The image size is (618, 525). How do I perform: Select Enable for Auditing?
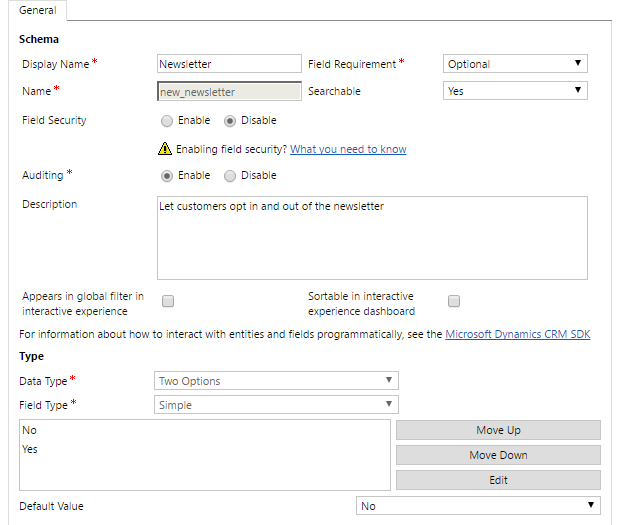point(167,176)
